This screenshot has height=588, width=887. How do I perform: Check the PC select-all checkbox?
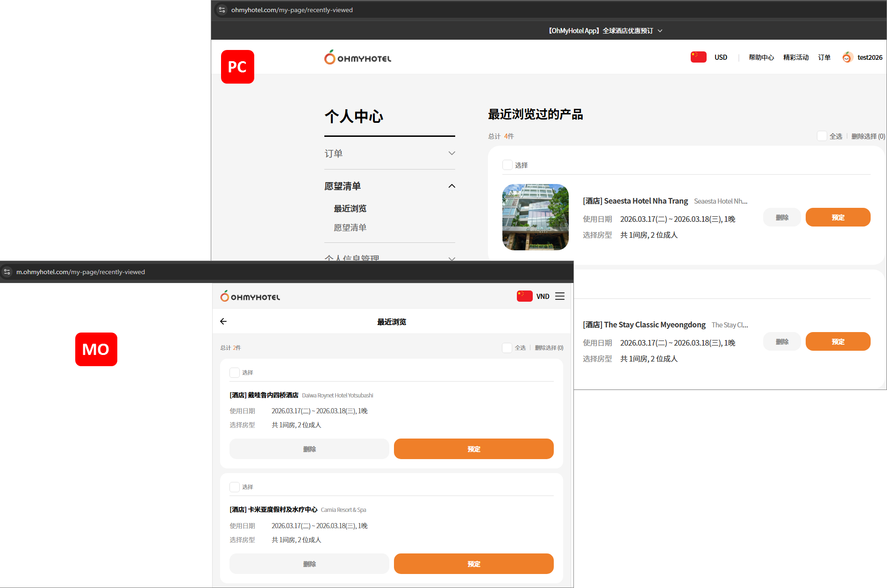click(822, 136)
